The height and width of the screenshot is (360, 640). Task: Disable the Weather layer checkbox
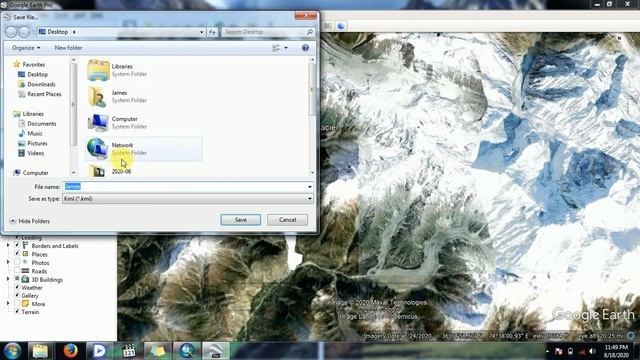point(17,287)
